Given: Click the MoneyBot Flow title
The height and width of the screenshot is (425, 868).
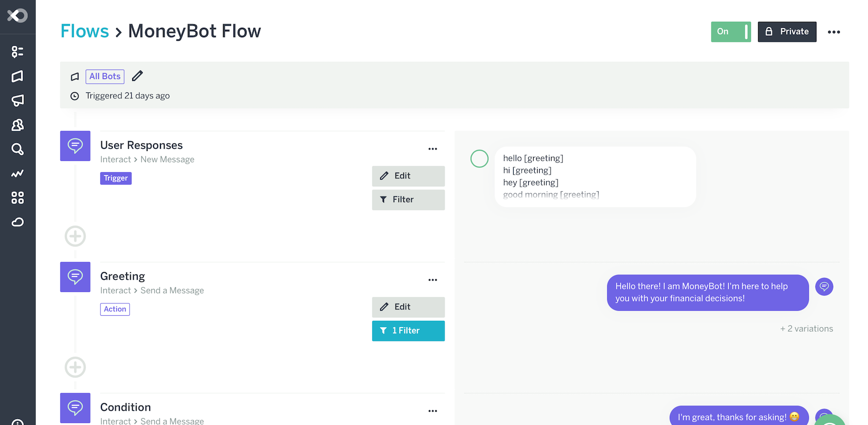Looking at the screenshot, I should pyautogui.click(x=194, y=31).
